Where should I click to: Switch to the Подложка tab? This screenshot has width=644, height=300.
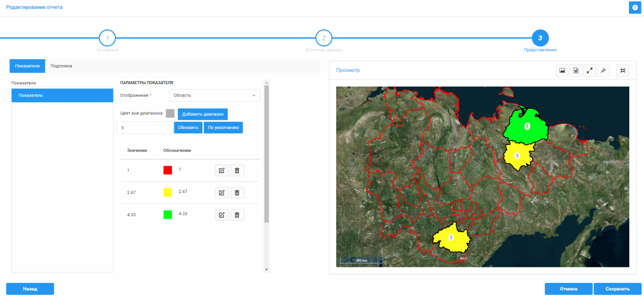coord(62,66)
